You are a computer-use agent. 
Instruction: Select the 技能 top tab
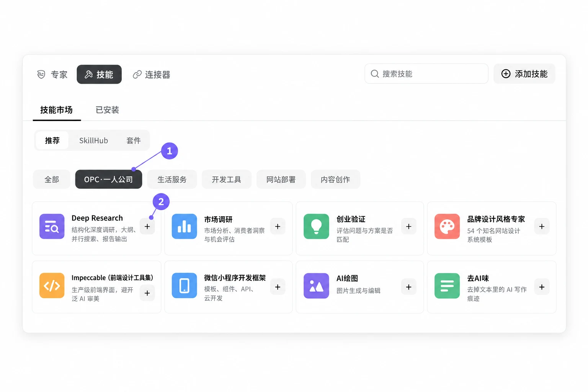pyautogui.click(x=99, y=74)
